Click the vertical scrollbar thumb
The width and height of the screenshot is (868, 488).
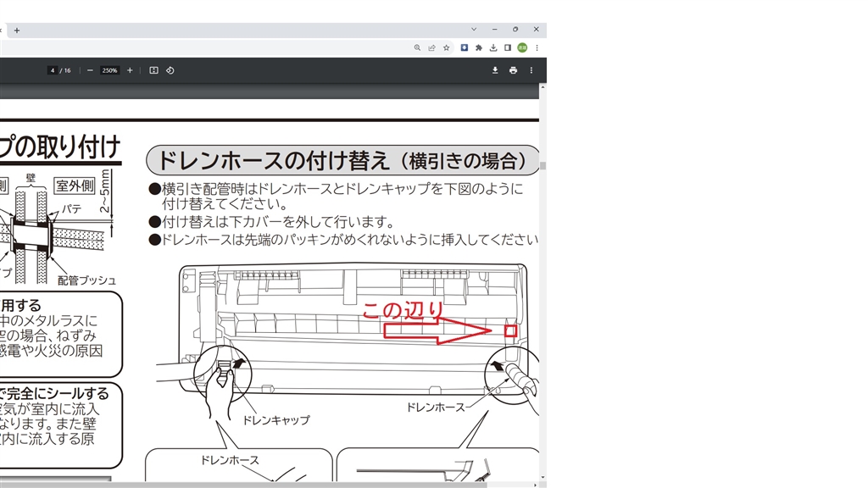click(x=543, y=165)
